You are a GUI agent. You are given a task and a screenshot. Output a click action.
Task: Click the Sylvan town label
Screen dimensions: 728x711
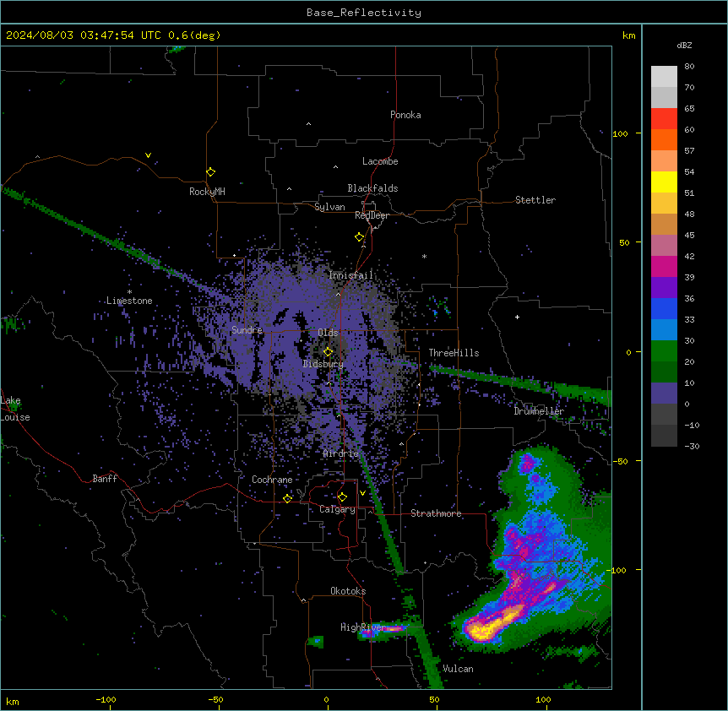point(329,207)
